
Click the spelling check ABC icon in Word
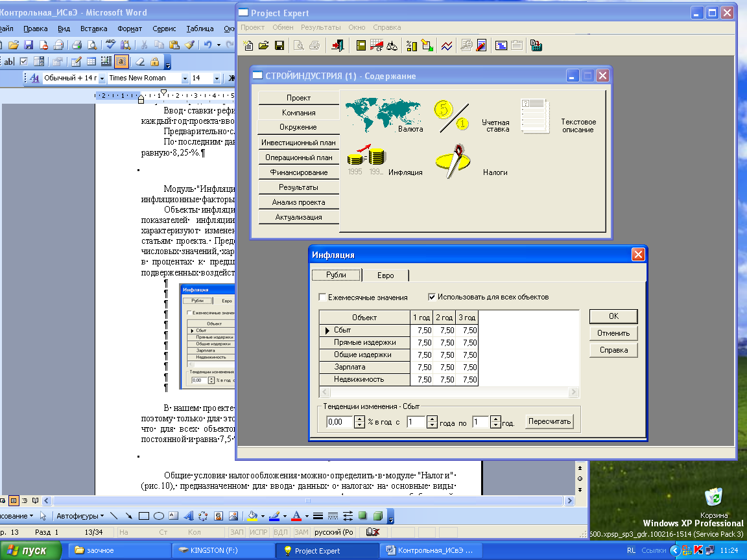click(x=110, y=45)
